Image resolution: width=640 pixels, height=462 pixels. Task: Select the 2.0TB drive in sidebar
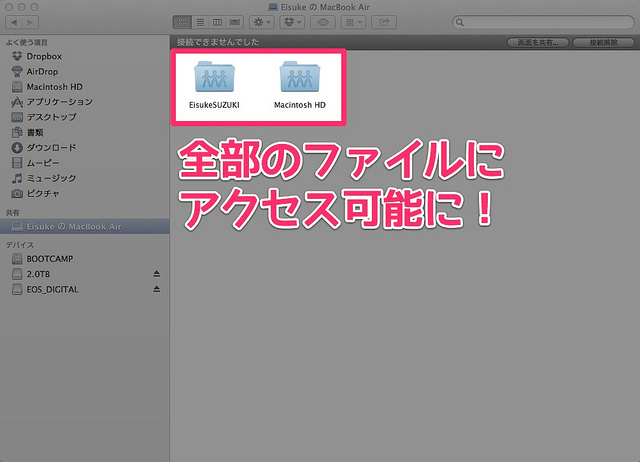(x=85, y=274)
